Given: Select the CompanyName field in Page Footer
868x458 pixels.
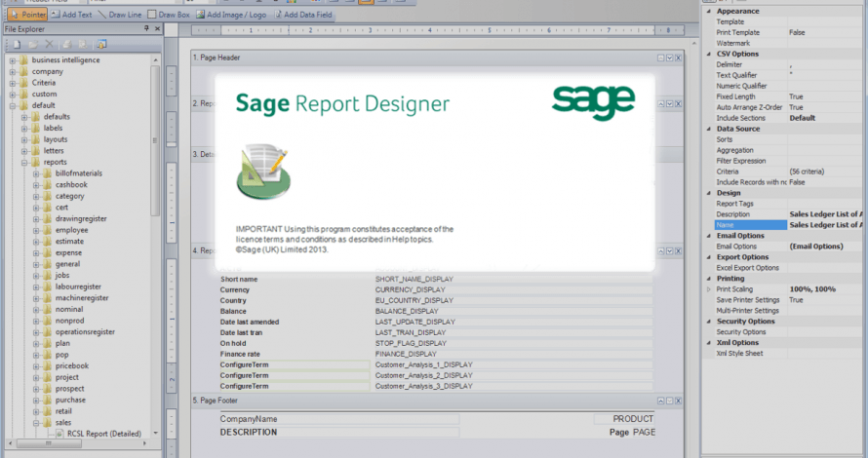Looking at the screenshot, I should (x=338, y=419).
